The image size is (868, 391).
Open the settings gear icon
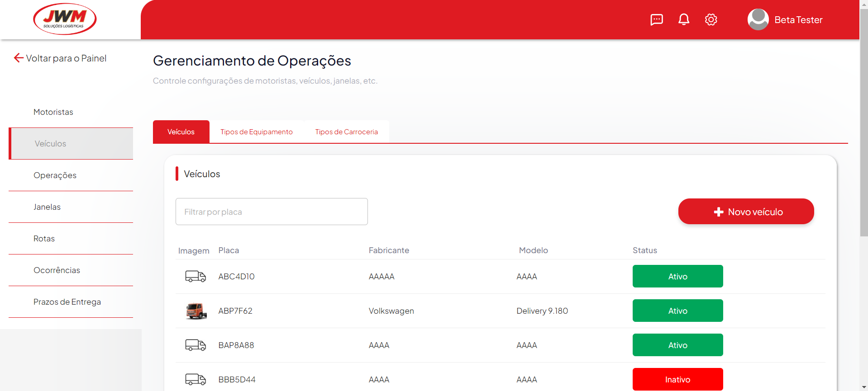tap(711, 19)
